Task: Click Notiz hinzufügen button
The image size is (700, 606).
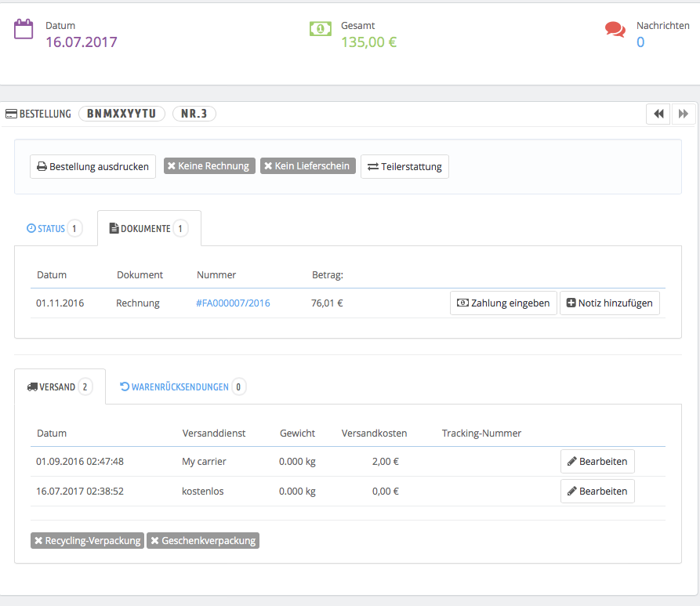Action: [x=610, y=303]
